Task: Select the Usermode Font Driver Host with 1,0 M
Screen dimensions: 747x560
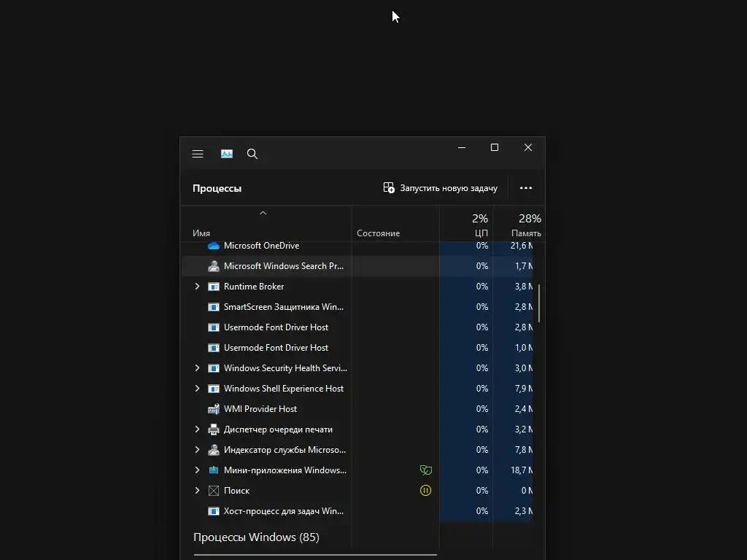Action: click(357, 348)
